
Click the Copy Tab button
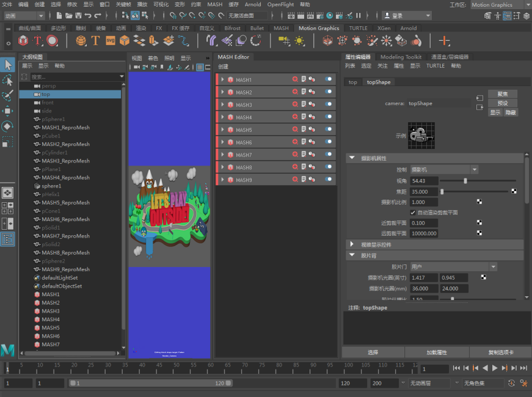pyautogui.click(x=500, y=352)
